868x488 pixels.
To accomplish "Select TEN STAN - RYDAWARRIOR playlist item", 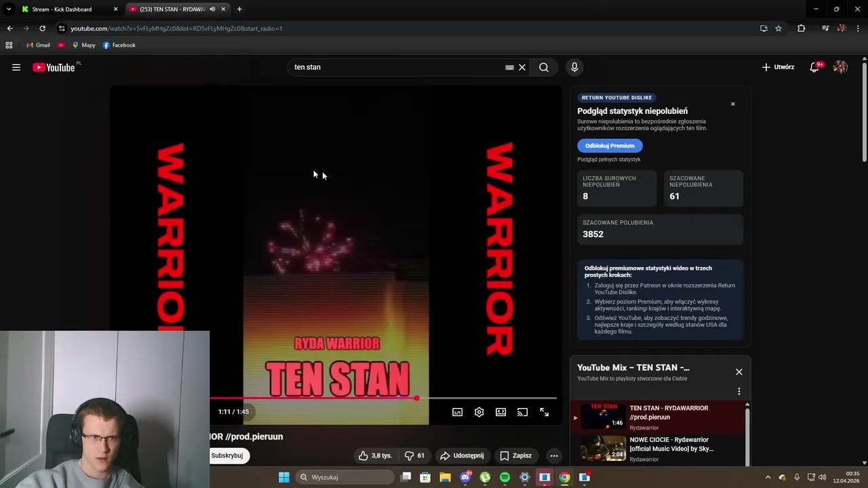I will 658,417.
